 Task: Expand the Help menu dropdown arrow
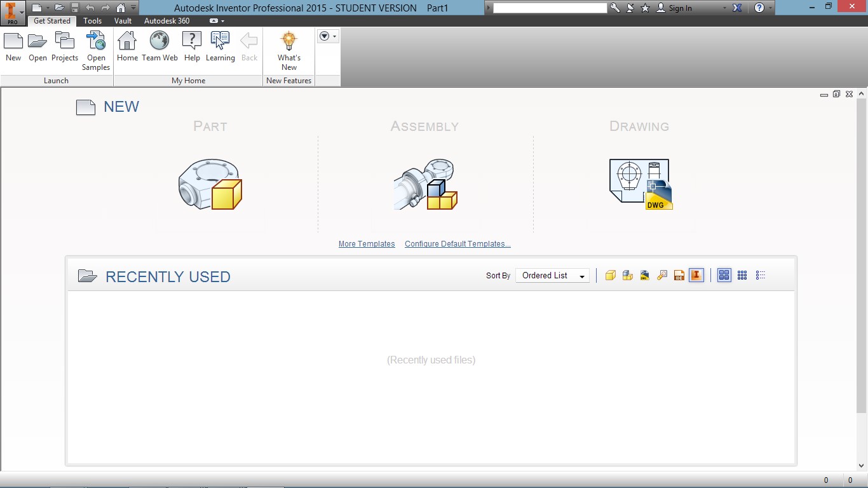tap(771, 8)
